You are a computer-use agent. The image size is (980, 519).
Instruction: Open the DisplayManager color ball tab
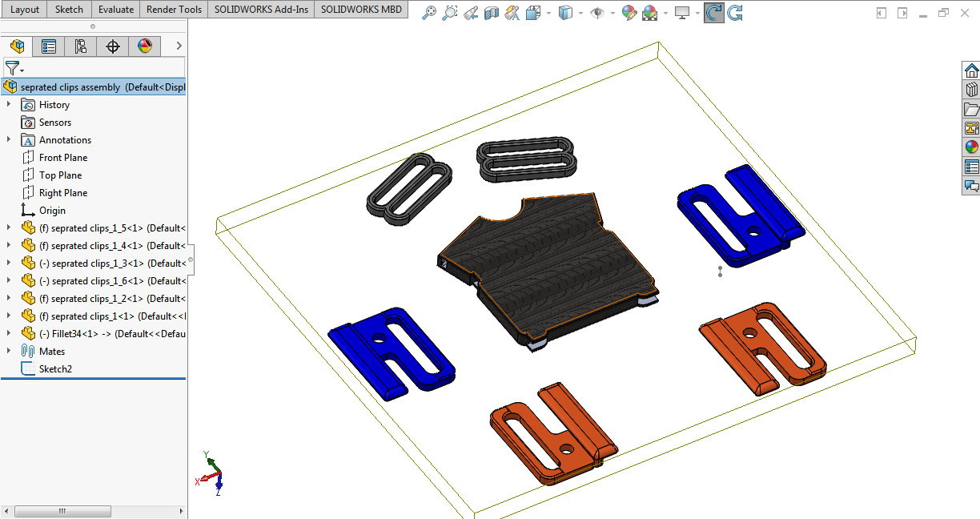tap(145, 46)
